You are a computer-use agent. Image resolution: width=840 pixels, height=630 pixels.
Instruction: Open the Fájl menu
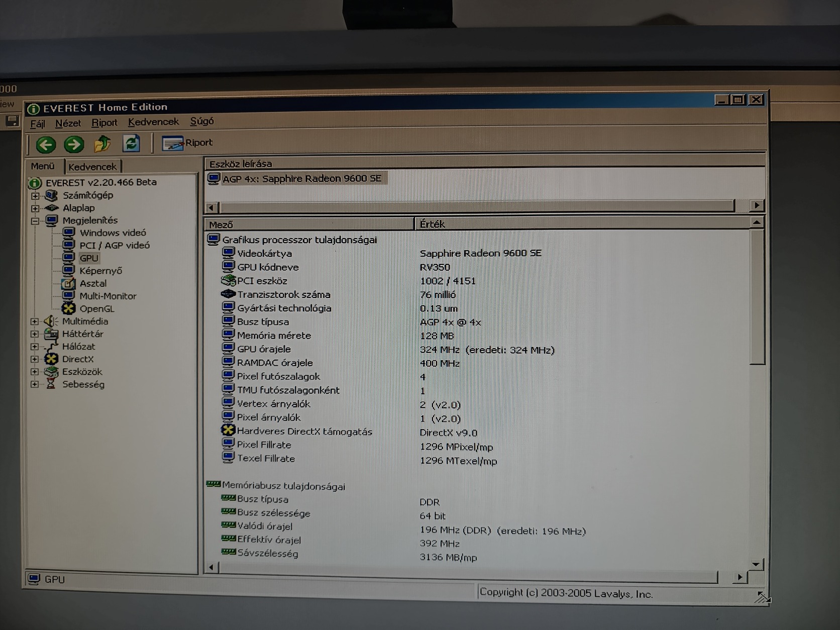(37, 124)
